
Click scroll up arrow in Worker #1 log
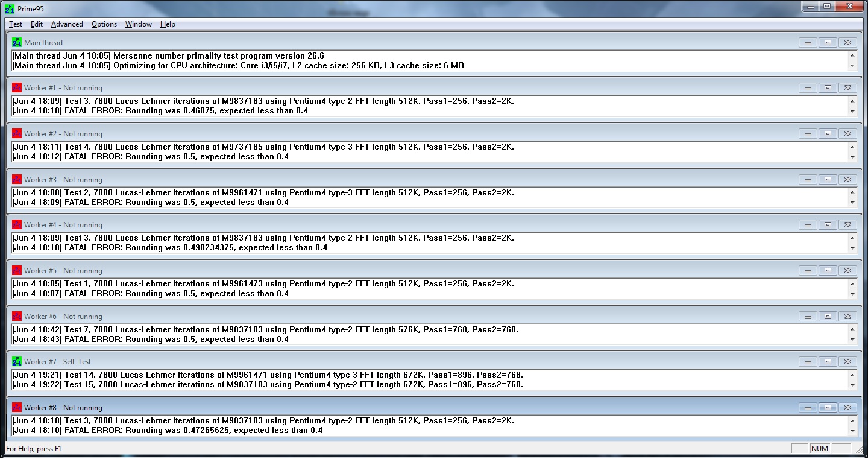[x=852, y=101]
